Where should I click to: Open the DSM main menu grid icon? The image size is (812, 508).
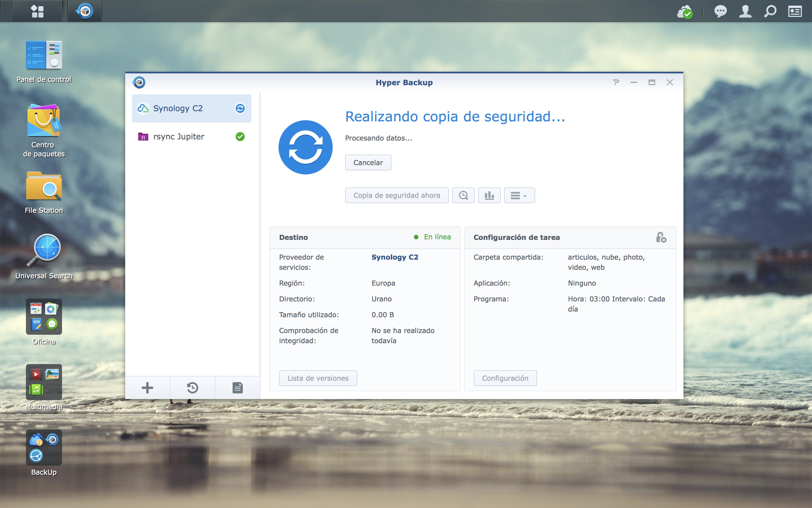(37, 11)
